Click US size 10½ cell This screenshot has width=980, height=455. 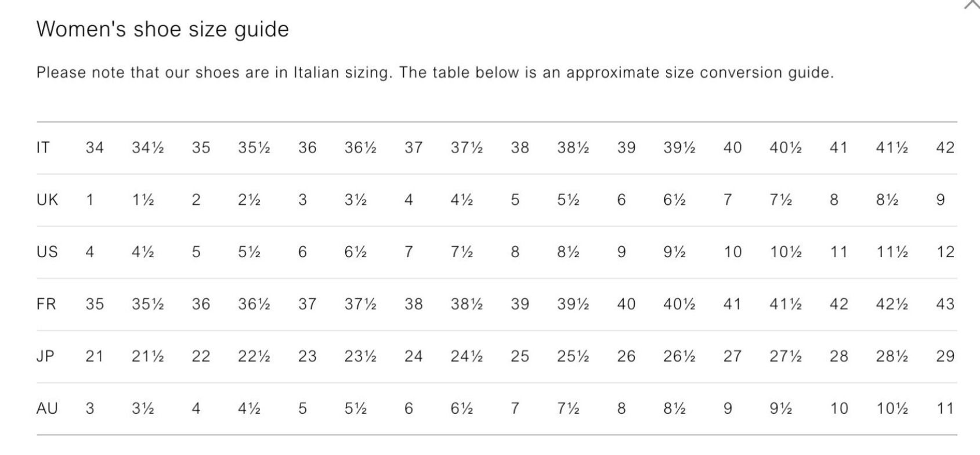[786, 252]
